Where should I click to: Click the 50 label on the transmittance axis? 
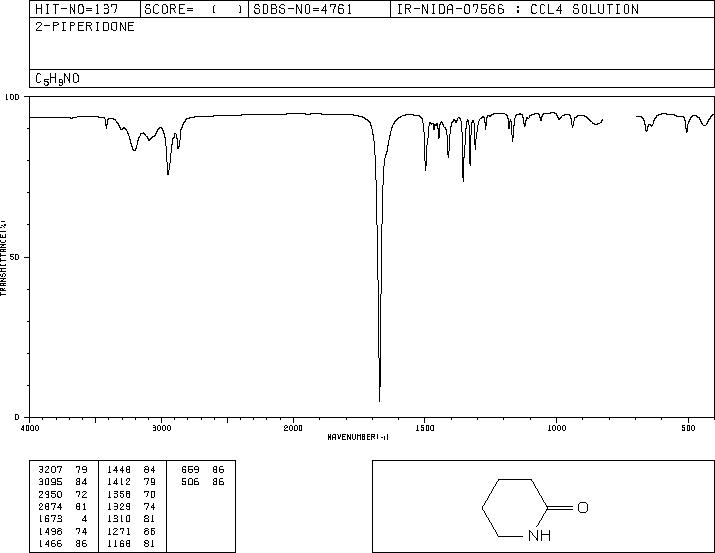point(15,257)
